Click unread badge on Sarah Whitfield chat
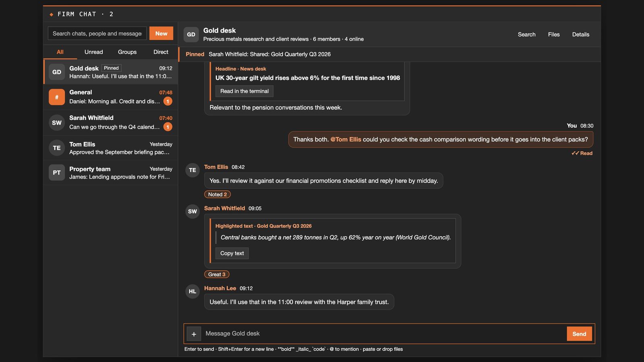 point(168,127)
